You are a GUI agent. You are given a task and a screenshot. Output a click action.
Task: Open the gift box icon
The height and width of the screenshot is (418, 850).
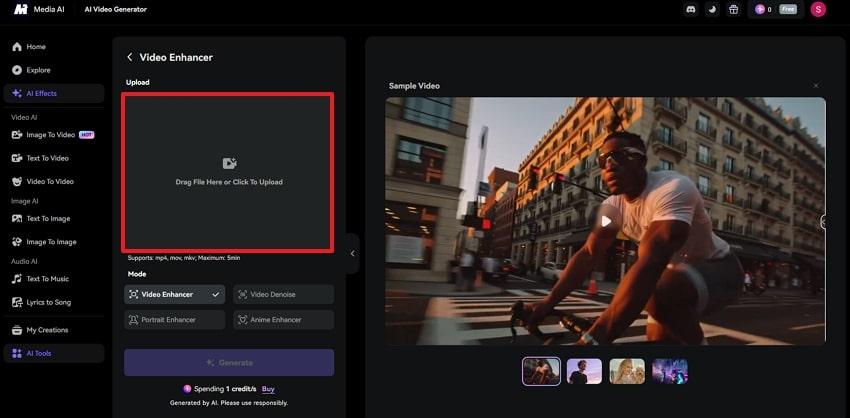tap(733, 9)
